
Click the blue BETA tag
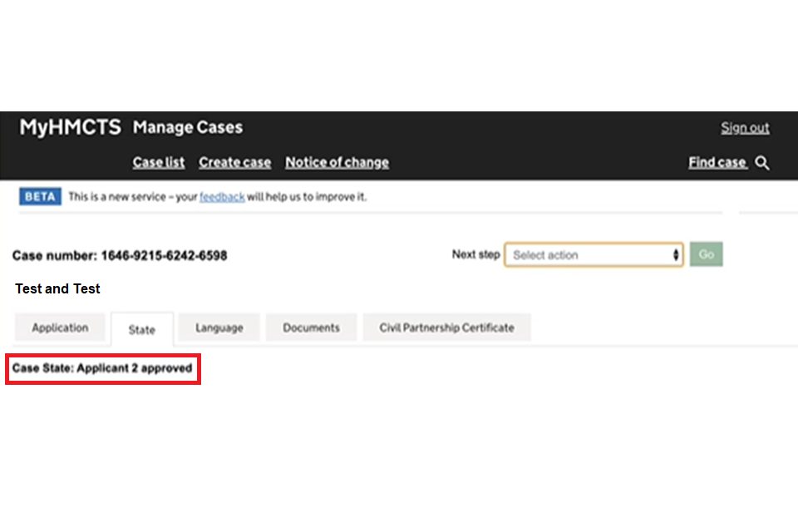40,197
